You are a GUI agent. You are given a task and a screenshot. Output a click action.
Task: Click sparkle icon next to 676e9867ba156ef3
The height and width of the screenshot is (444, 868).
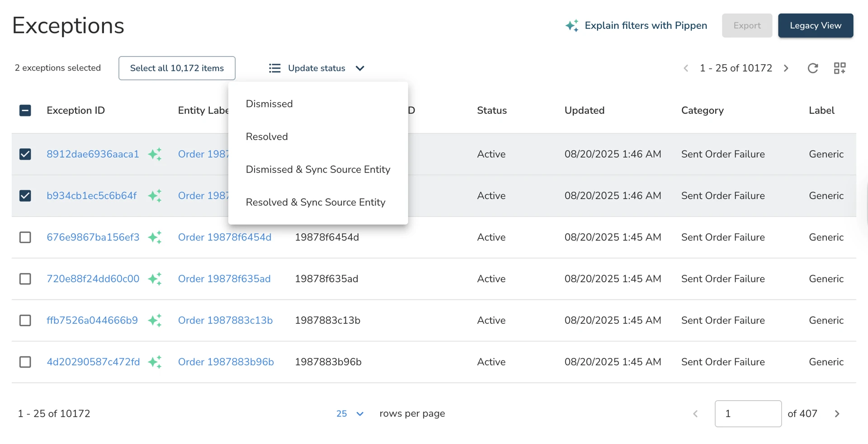point(155,237)
